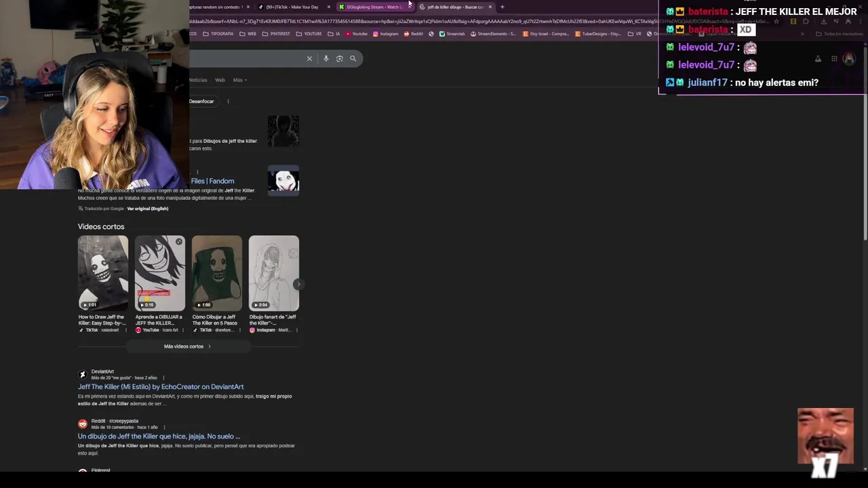Open the Files | Fandom result link
The width and height of the screenshot is (868, 488).
[212, 181]
